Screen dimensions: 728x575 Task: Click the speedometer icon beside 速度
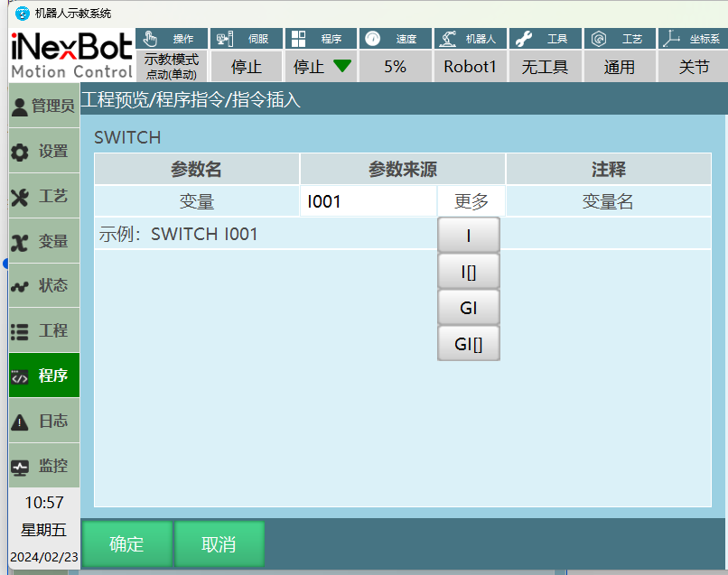click(x=373, y=39)
